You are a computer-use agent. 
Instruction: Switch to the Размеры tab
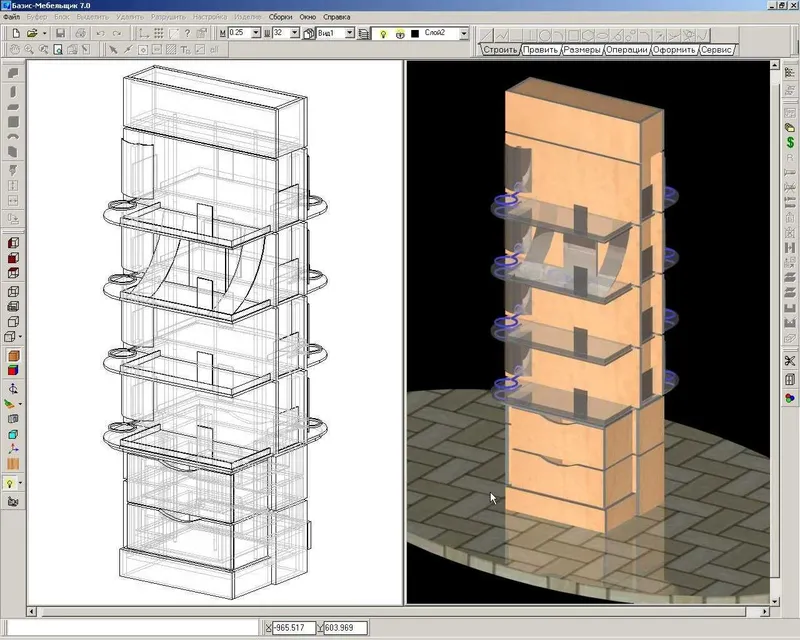tap(582, 50)
